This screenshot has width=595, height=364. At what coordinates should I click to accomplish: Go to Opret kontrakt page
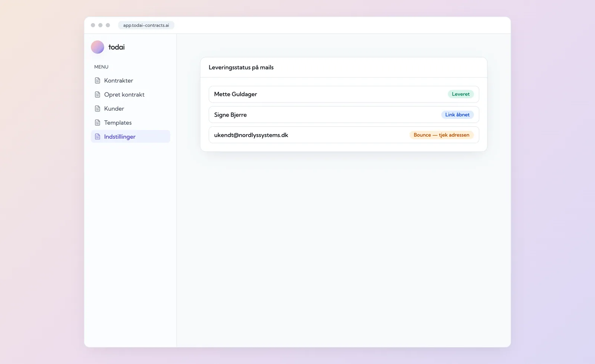(x=131, y=95)
